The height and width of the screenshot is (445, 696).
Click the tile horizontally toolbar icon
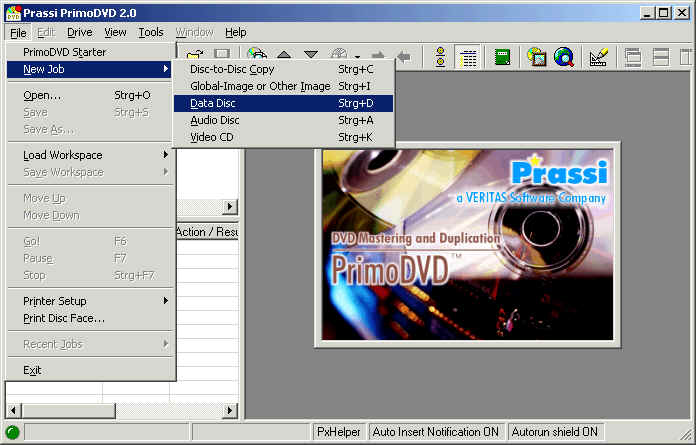click(660, 57)
